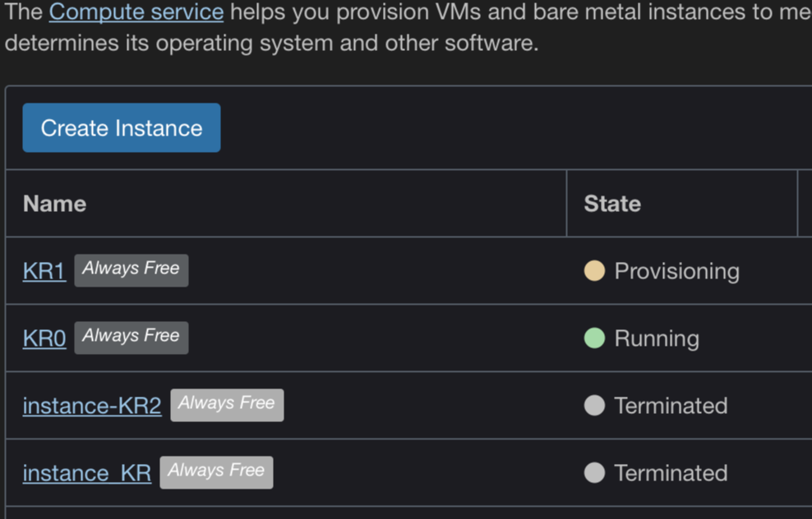Open the KR1 instance link
812x519 pixels.
click(44, 271)
